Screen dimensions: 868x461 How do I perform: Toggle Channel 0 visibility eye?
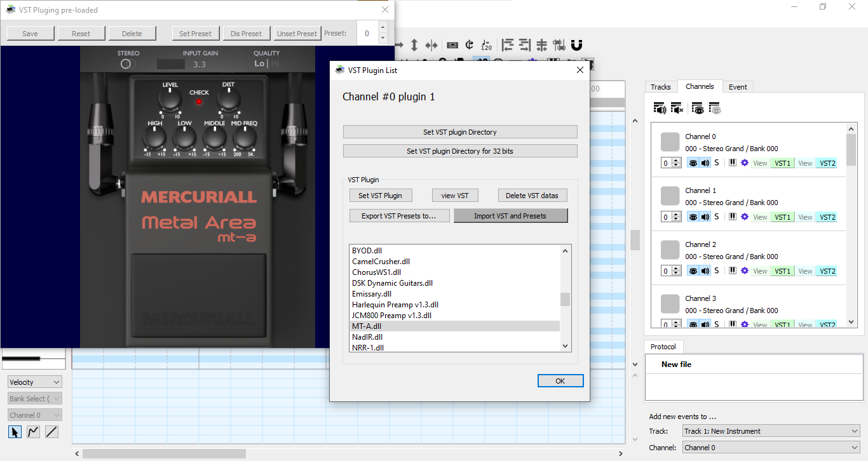tap(693, 163)
